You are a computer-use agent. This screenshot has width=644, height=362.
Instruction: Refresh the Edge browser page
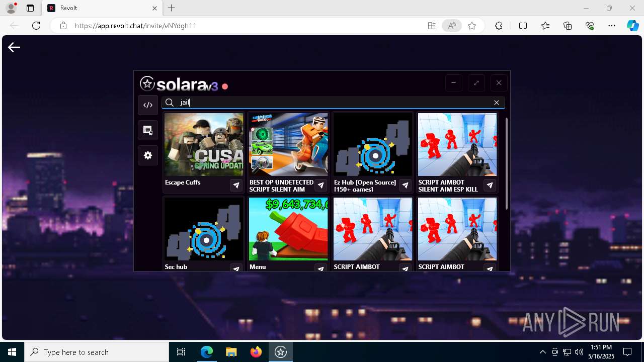pos(36,26)
